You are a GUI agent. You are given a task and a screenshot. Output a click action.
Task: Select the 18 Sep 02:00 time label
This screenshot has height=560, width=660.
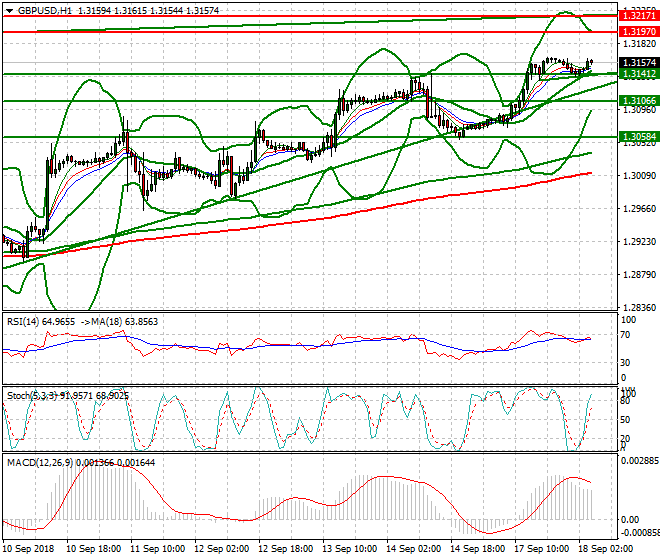(x=605, y=549)
